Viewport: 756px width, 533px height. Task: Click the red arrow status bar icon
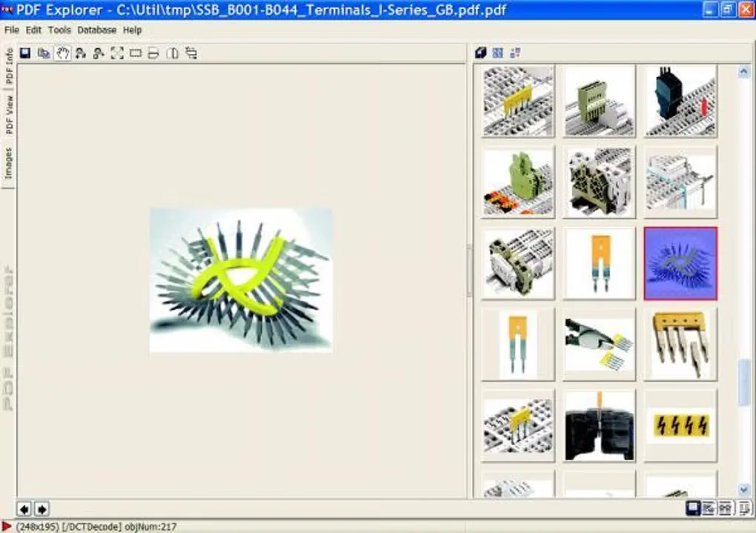tap(6, 526)
